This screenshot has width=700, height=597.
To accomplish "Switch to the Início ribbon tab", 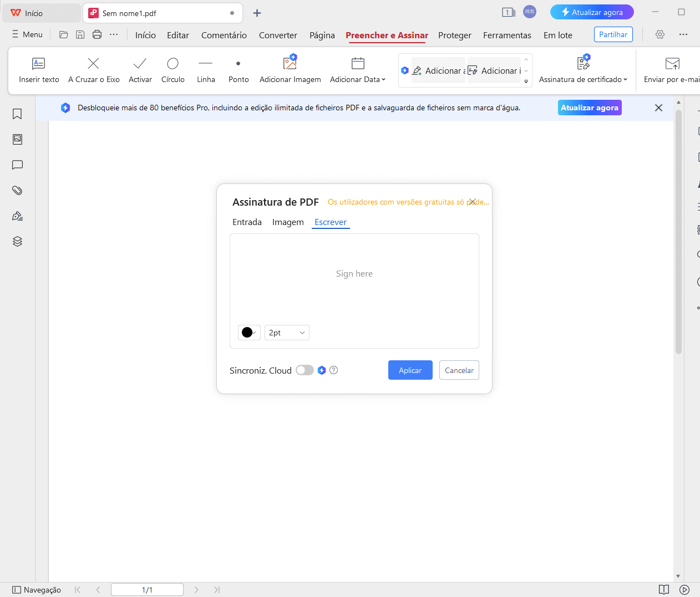I will (x=145, y=35).
